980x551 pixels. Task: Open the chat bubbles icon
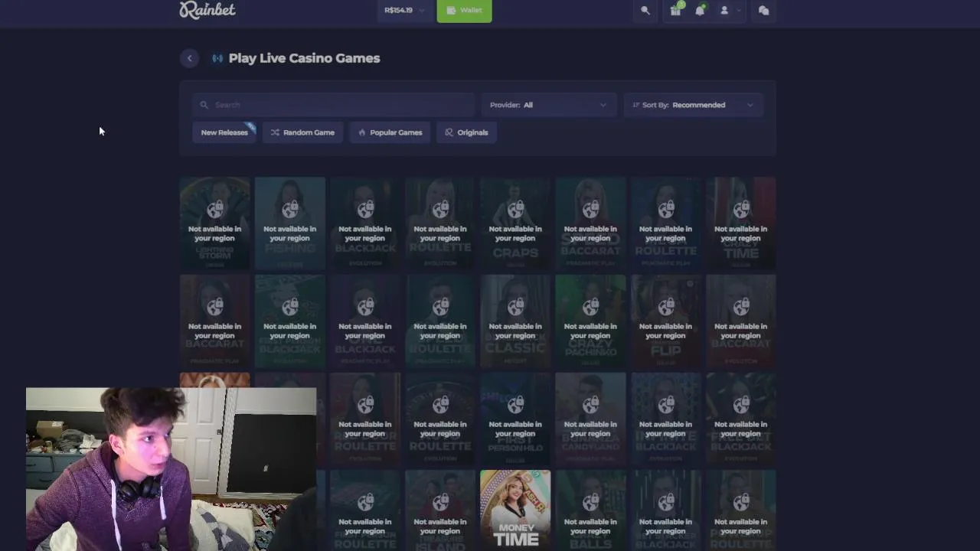763,11
